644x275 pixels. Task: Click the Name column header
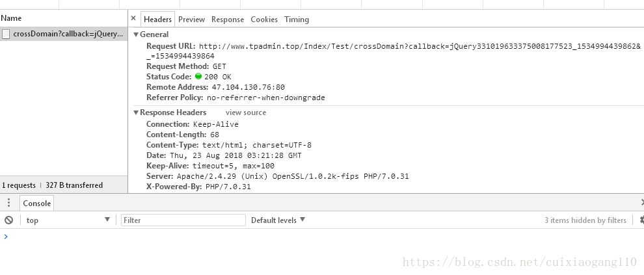[11, 18]
